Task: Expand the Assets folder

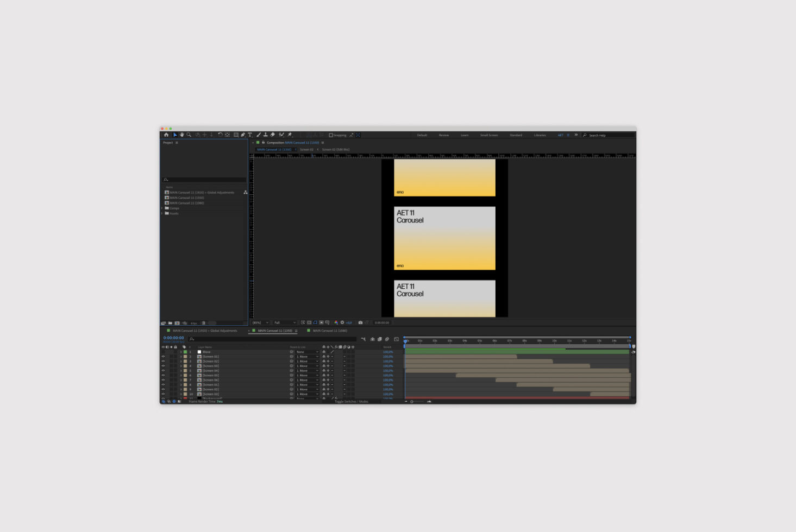Action: 162,213
